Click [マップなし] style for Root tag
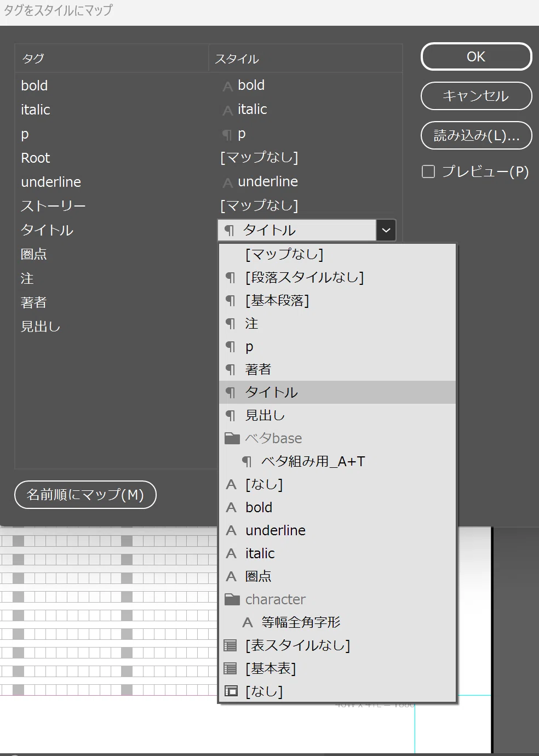The width and height of the screenshot is (539, 756). point(259,158)
